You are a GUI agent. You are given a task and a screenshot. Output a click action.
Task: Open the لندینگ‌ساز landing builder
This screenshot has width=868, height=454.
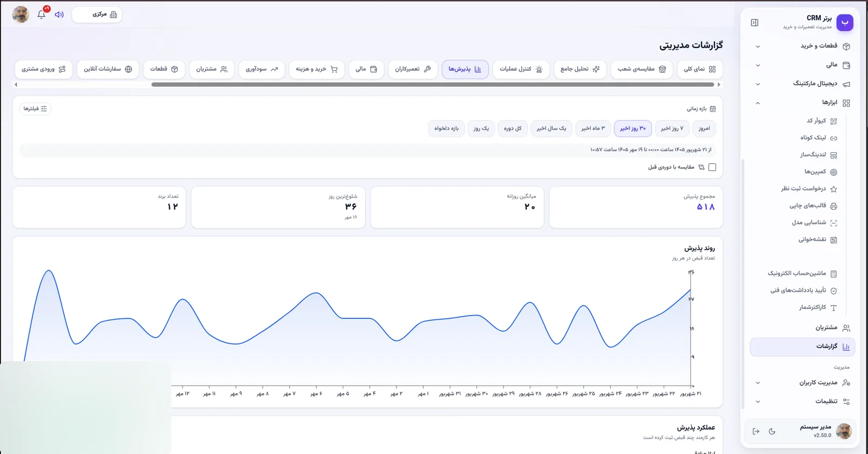click(x=819, y=155)
